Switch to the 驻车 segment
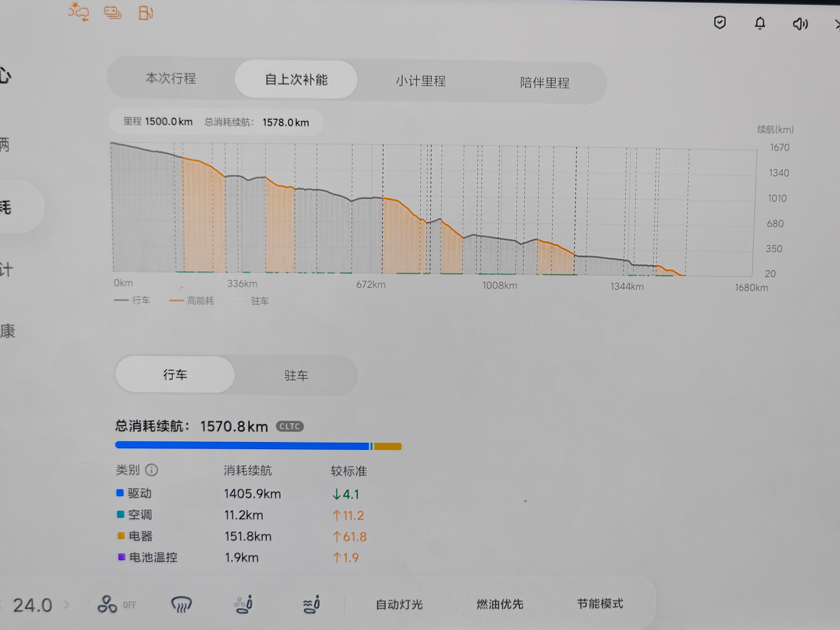 296,375
